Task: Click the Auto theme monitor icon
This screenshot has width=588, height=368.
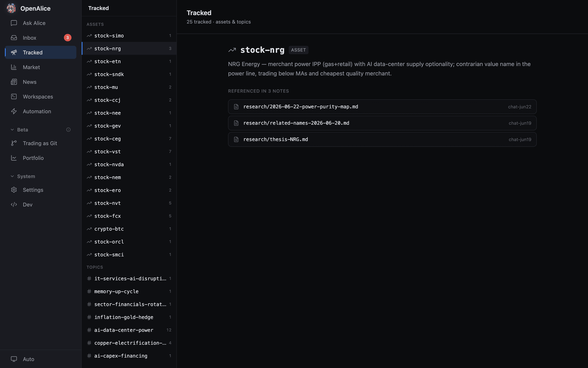Action: tap(14, 359)
